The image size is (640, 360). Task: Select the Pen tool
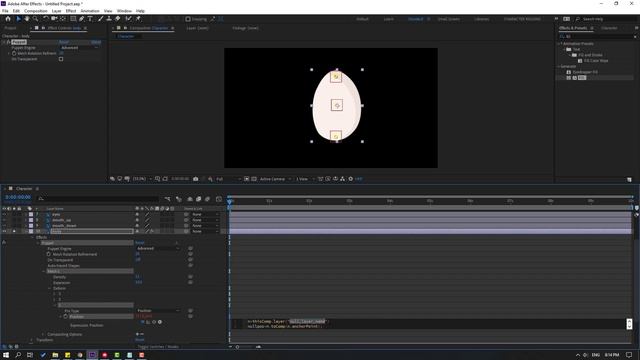[x=82, y=19]
